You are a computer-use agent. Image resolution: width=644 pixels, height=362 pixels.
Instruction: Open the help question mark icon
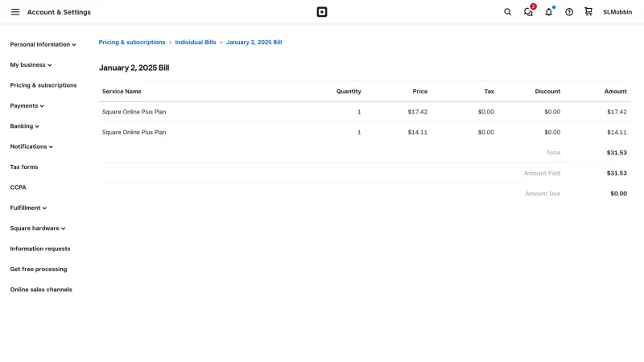(569, 12)
